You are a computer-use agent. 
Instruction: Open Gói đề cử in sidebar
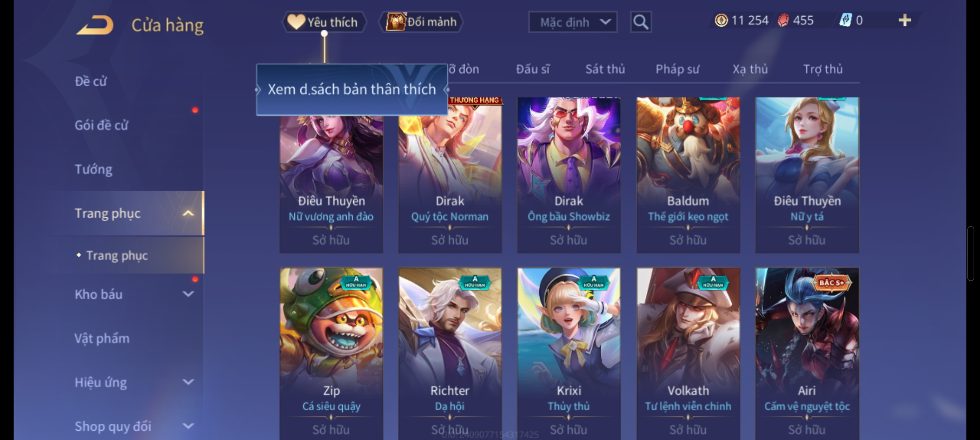coord(101,125)
